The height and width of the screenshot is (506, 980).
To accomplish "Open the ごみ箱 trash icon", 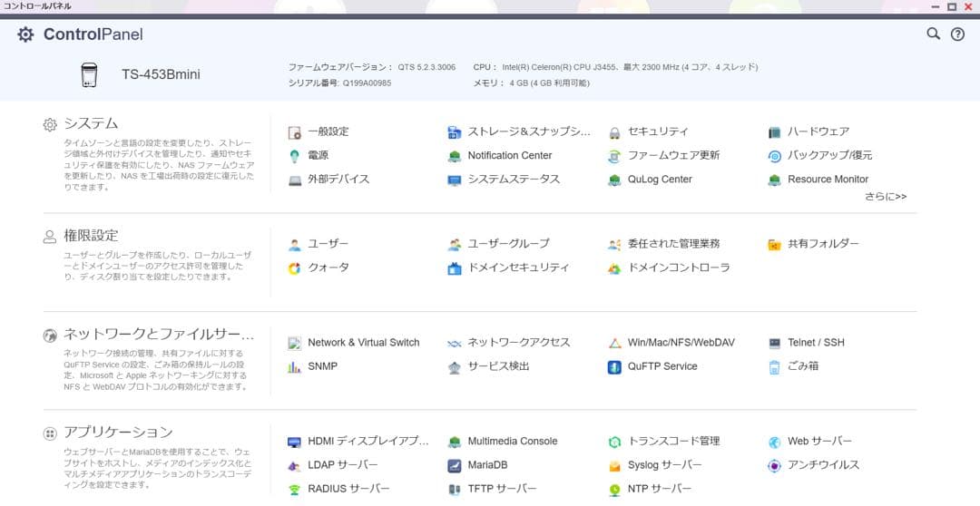I will [x=774, y=367].
